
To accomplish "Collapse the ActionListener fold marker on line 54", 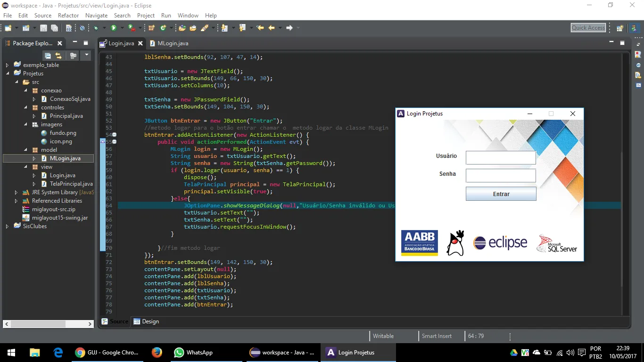I will click(x=114, y=135).
